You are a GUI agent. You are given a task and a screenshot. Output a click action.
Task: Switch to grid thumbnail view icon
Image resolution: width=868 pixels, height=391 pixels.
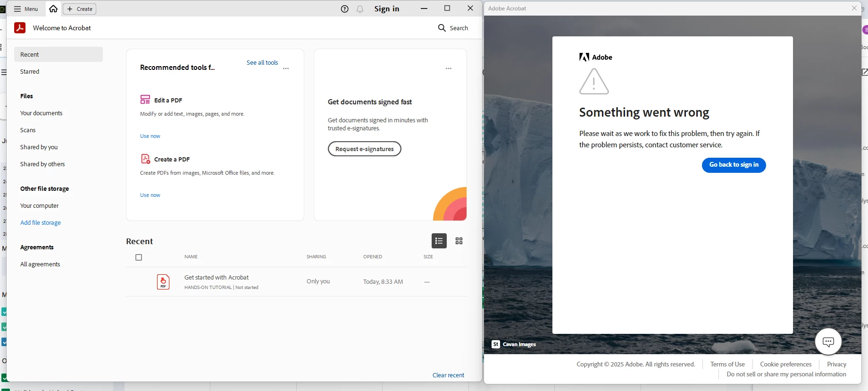tap(459, 241)
